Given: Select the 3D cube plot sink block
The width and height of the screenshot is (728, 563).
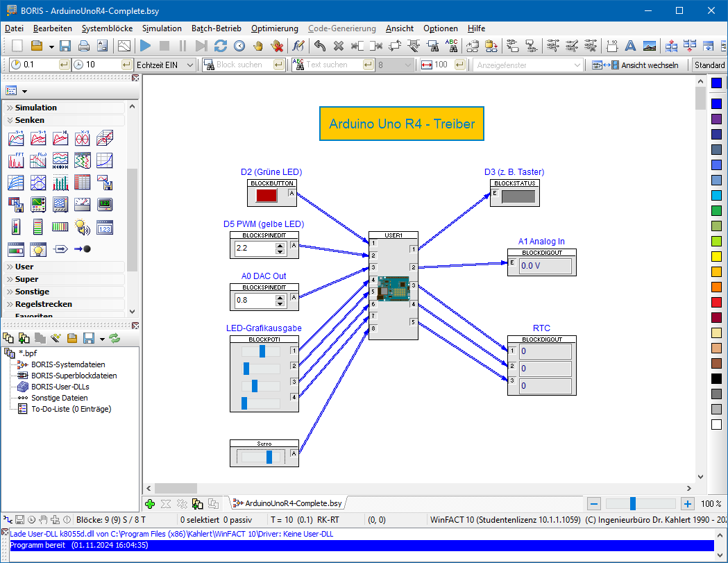Looking at the screenshot, I should [105, 138].
